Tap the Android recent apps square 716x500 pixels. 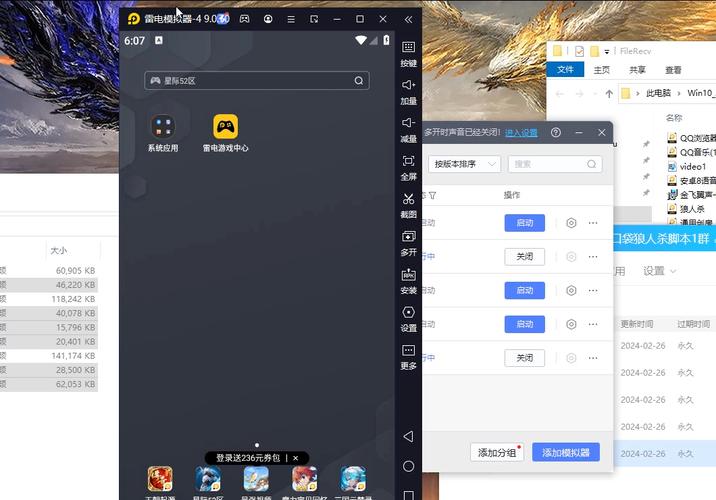click(409, 495)
